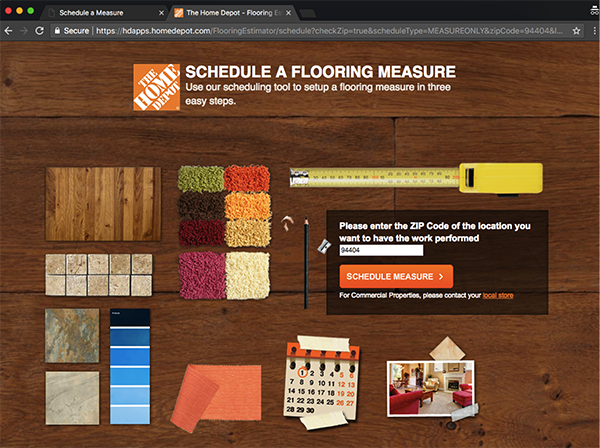600x448 pixels.
Task: Open the Chrome three-dot menu
Action: pyautogui.click(x=594, y=31)
